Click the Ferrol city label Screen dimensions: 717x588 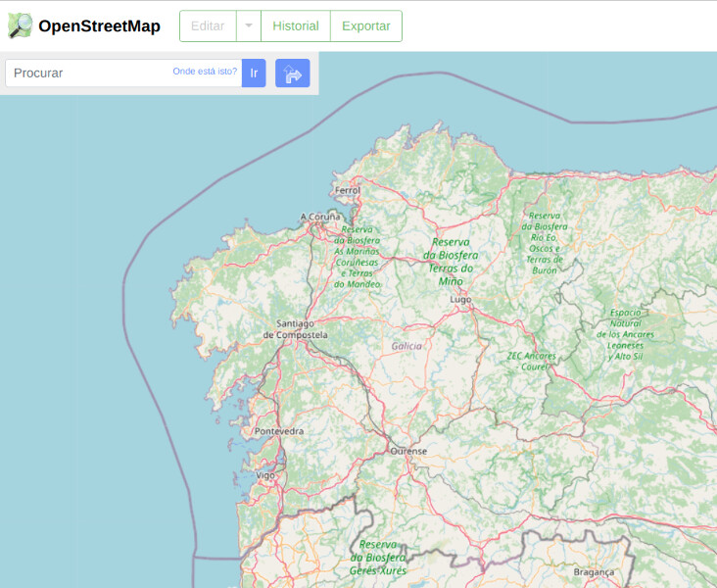tap(348, 190)
